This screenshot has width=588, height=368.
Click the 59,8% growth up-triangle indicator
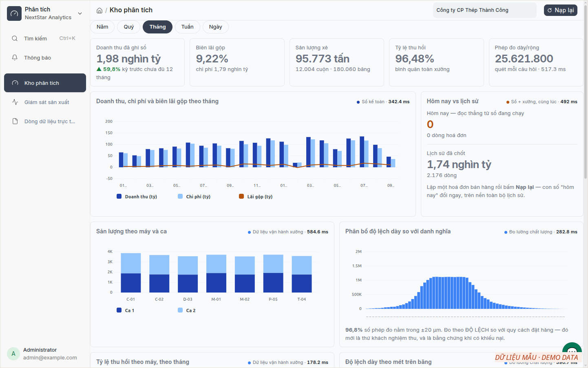click(x=99, y=69)
